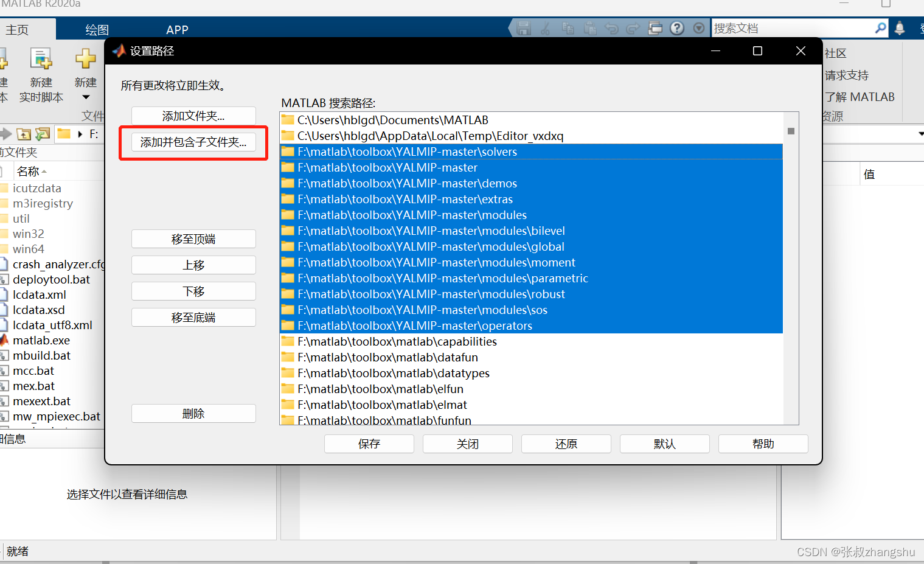Click the MATLAB icon next to matlab.exe
Image resolution: width=924 pixels, height=564 pixels.
[4, 340]
